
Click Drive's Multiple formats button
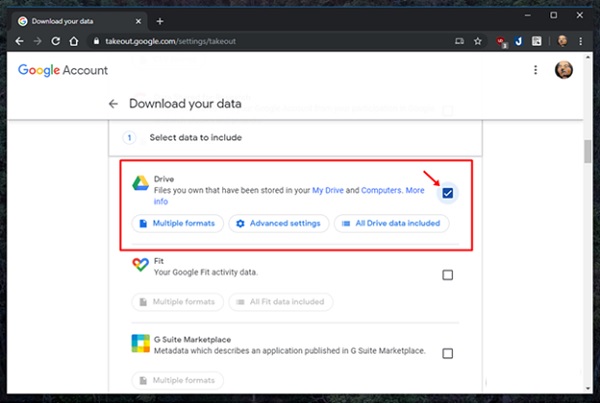tap(178, 223)
